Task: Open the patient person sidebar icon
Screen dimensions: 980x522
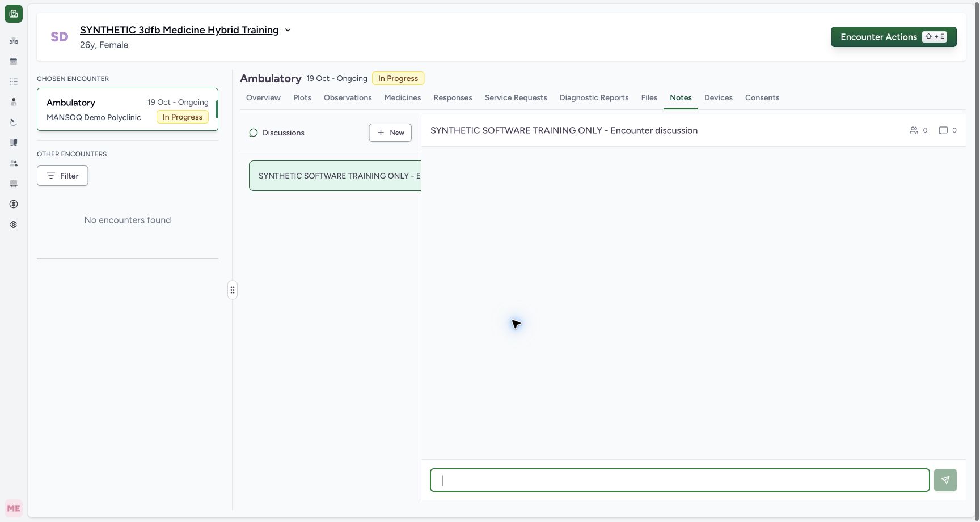Action: tap(14, 102)
